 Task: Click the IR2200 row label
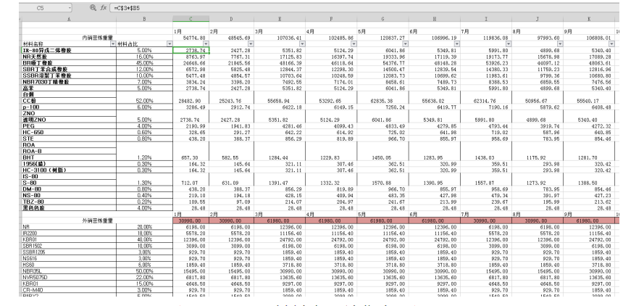pyautogui.click(x=69, y=233)
